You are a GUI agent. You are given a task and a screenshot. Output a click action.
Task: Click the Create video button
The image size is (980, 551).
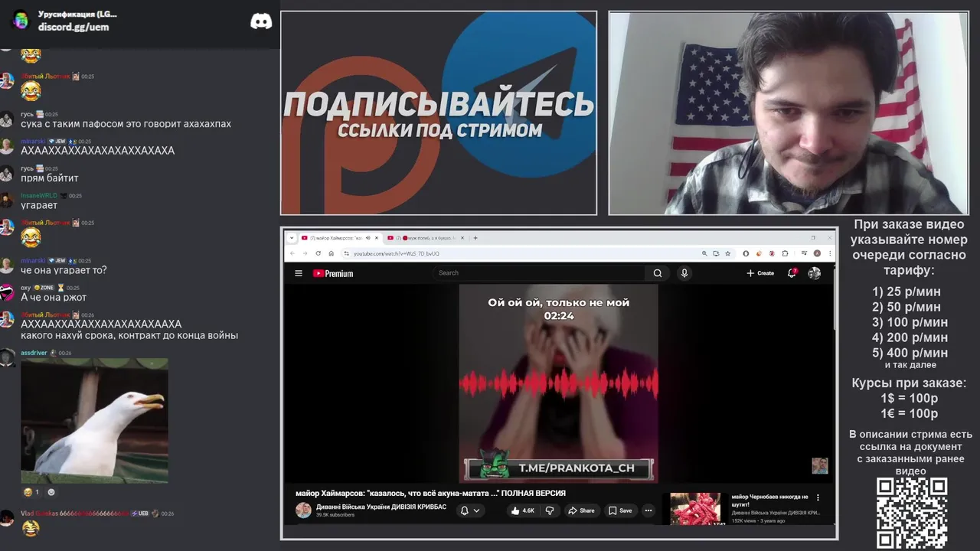click(760, 273)
